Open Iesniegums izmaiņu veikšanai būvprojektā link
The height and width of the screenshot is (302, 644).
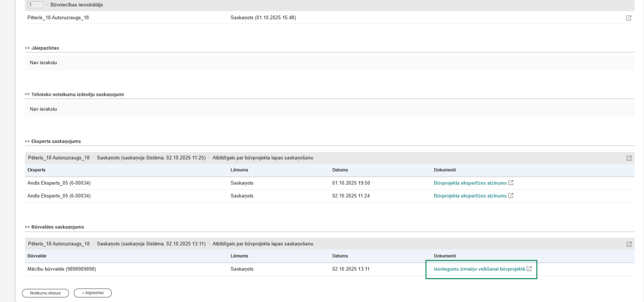pos(479,269)
